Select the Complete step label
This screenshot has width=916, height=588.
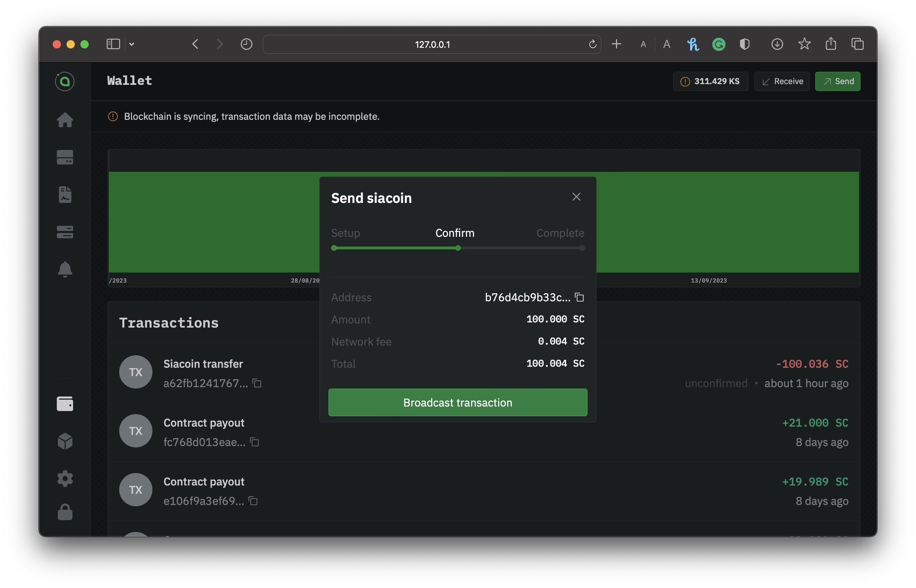[560, 233]
